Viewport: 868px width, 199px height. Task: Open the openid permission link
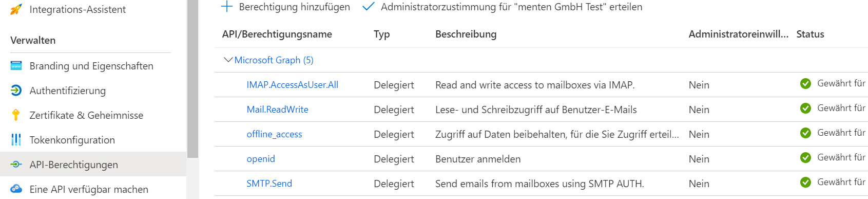coord(261,159)
